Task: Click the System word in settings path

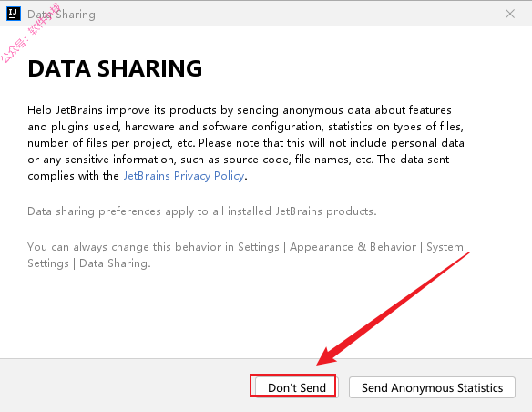Action: coord(445,247)
